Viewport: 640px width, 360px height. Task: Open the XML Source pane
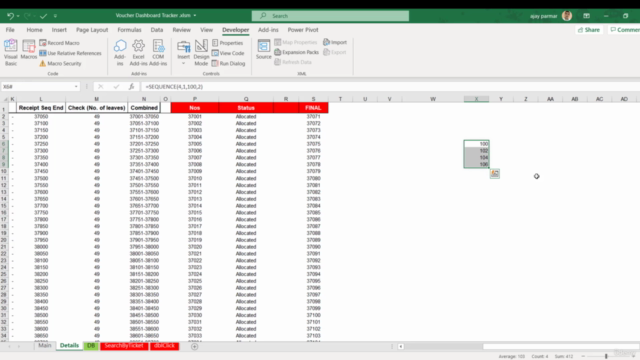[x=264, y=50]
